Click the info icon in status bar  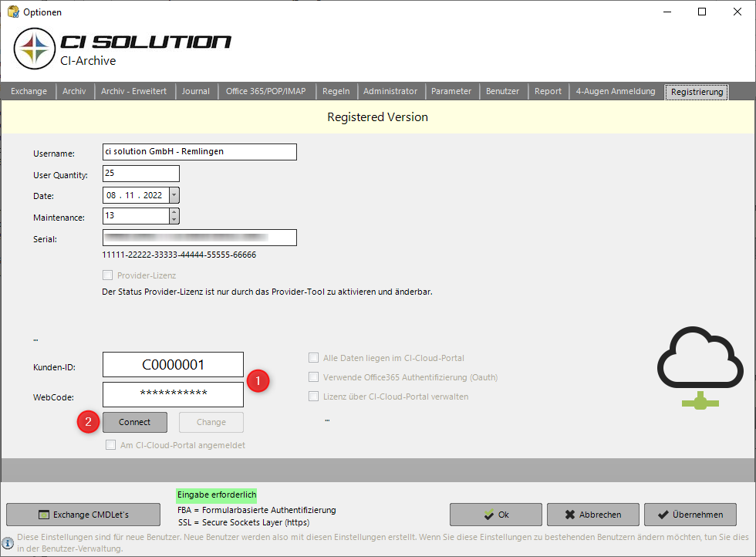point(8,542)
